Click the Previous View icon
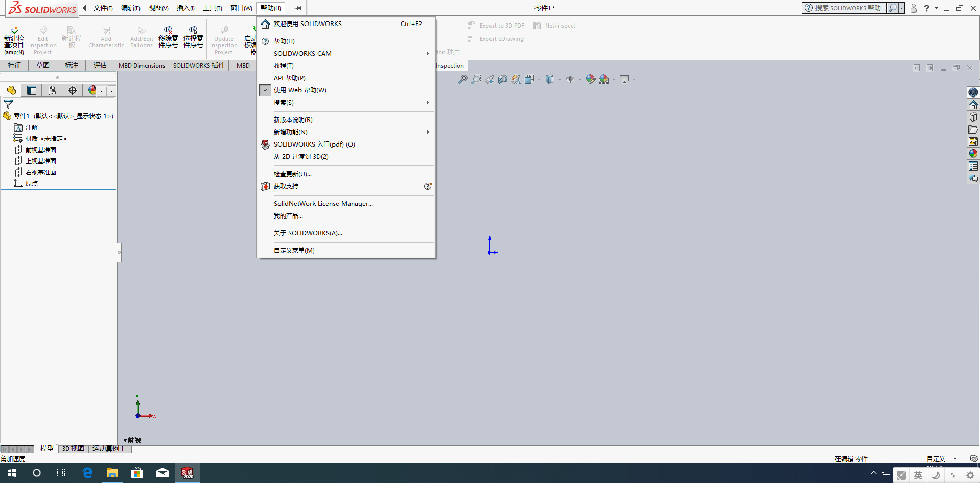980x483 pixels. (489, 79)
